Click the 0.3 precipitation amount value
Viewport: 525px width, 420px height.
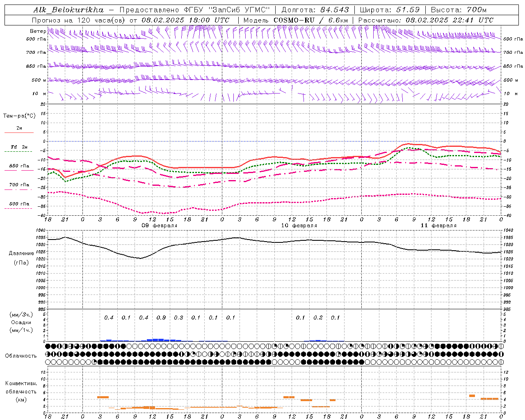coord(178,318)
